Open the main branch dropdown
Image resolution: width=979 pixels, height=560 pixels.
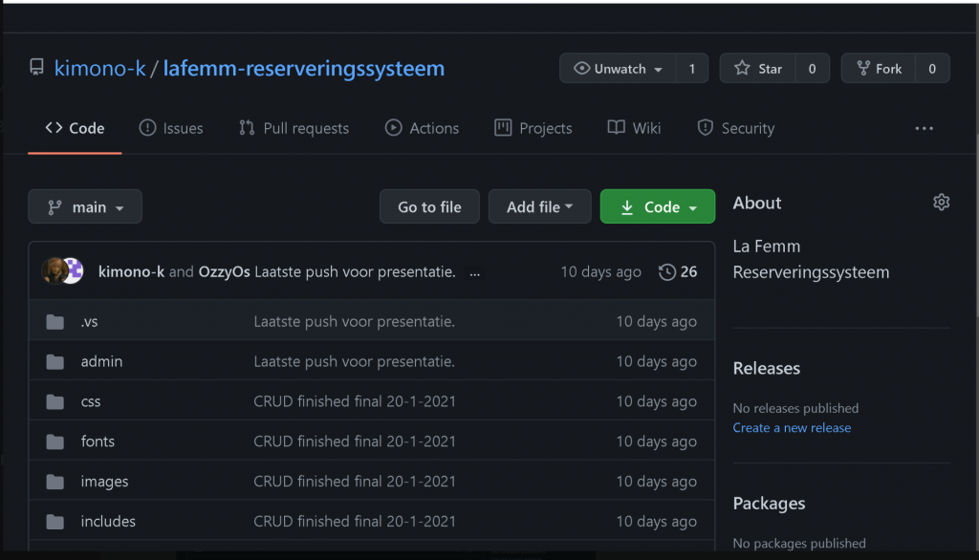85,206
